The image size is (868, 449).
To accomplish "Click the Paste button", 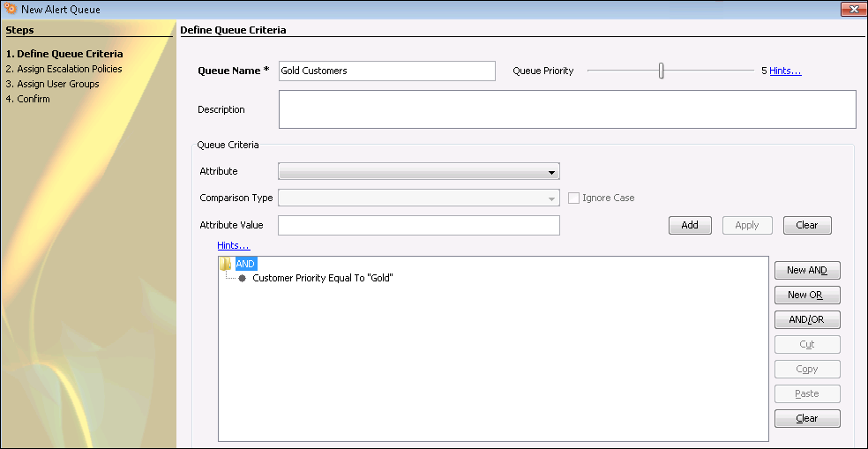I will coord(807,393).
